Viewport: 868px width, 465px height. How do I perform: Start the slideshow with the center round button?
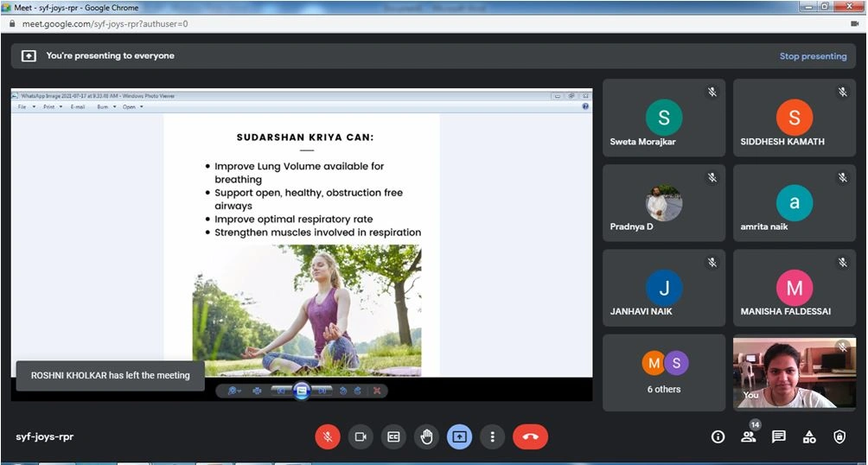click(302, 391)
